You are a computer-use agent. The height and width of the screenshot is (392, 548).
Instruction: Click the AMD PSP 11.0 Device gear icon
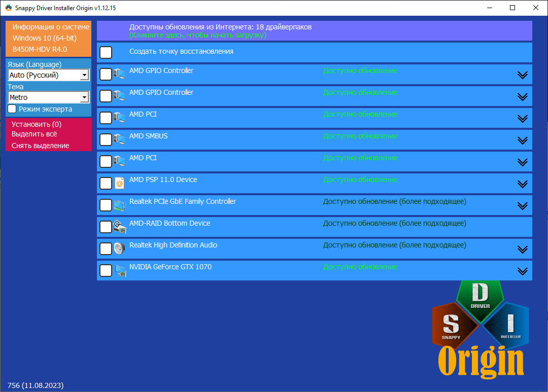click(x=119, y=183)
